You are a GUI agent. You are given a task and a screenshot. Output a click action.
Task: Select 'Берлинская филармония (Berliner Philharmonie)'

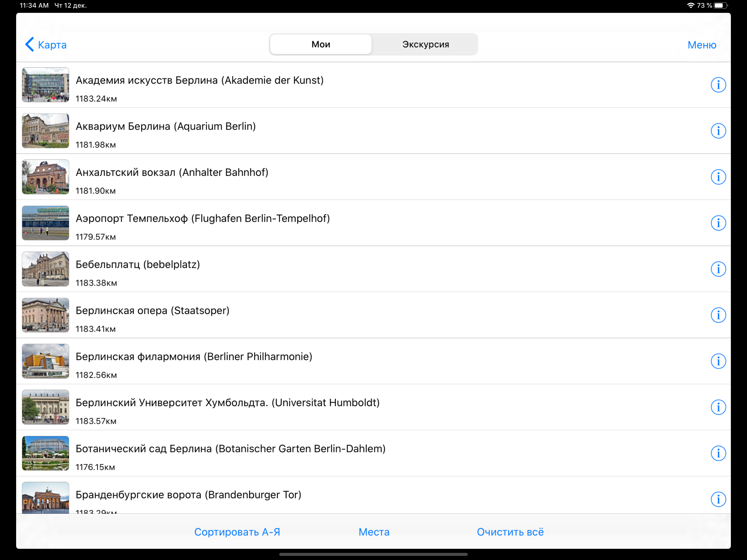(194, 357)
